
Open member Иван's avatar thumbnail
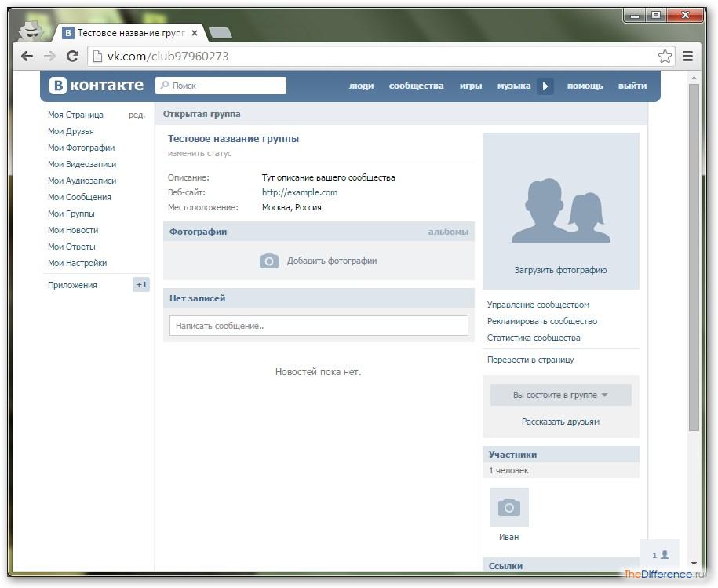[x=508, y=507]
